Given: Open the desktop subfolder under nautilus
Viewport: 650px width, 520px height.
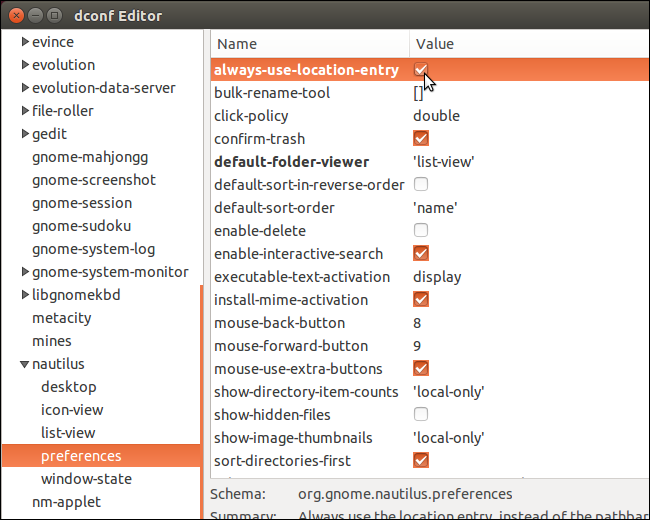Looking at the screenshot, I should point(68,387).
